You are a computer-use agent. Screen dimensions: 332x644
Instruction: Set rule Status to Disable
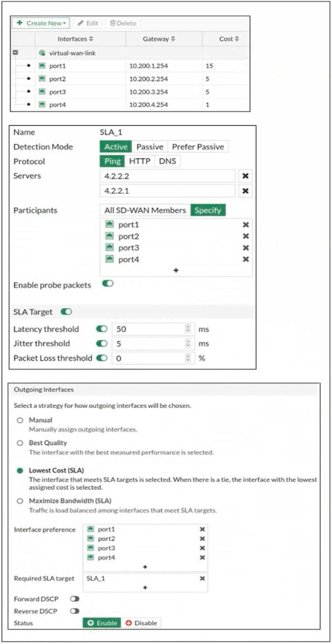click(141, 623)
